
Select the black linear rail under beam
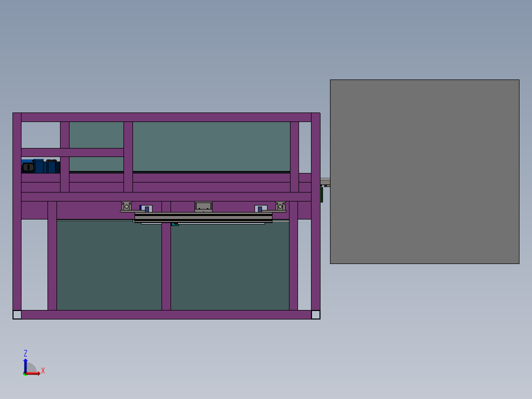(x=203, y=218)
